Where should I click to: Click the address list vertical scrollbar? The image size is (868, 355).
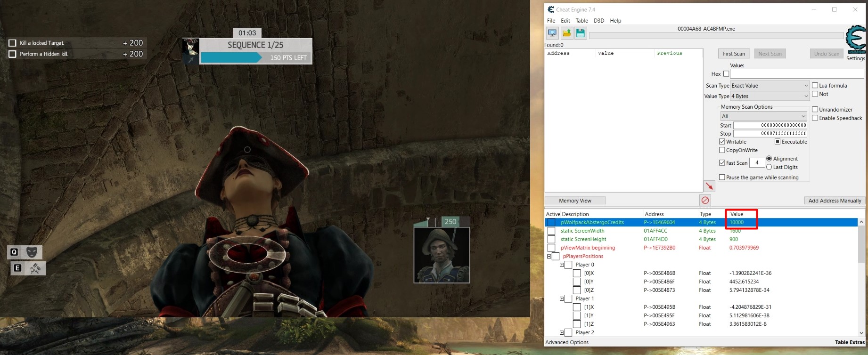click(861, 277)
